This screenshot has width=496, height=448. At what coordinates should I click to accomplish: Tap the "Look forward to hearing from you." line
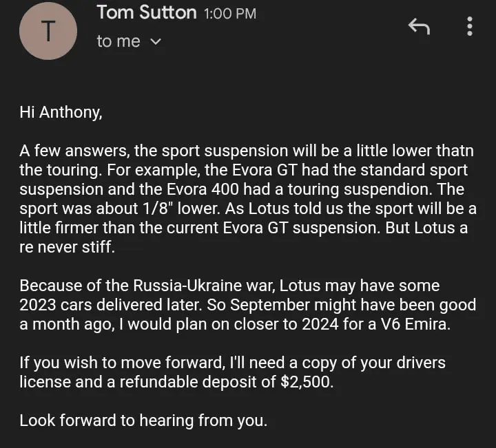(x=143, y=420)
